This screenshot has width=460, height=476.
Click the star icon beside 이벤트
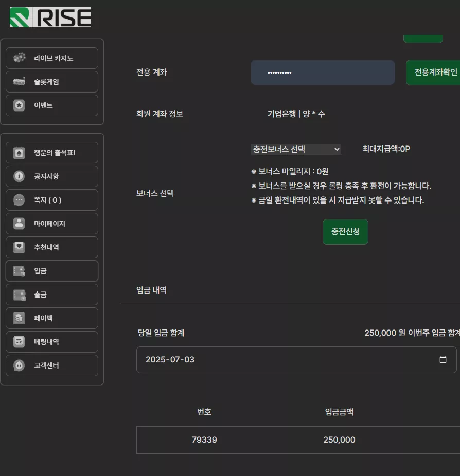[19, 105]
